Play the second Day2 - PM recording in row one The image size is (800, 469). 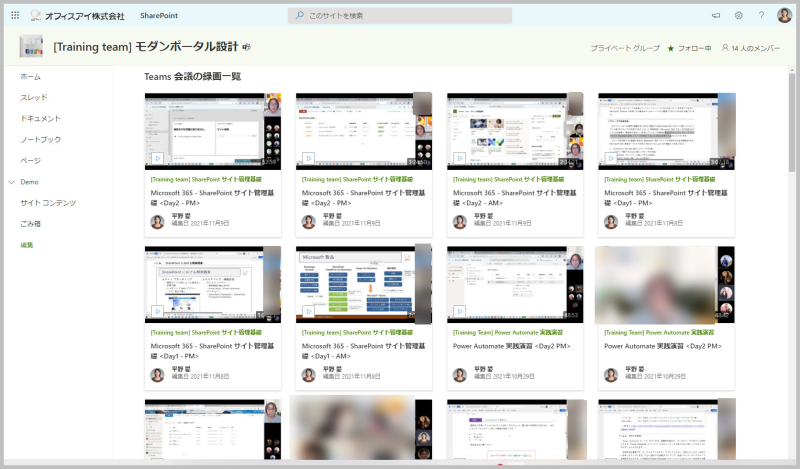point(309,159)
